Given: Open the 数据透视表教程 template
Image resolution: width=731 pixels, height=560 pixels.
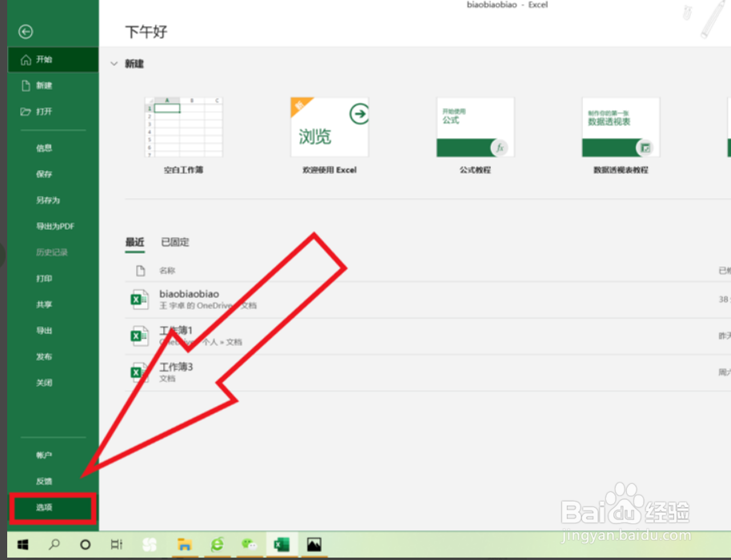Looking at the screenshot, I should [621, 127].
